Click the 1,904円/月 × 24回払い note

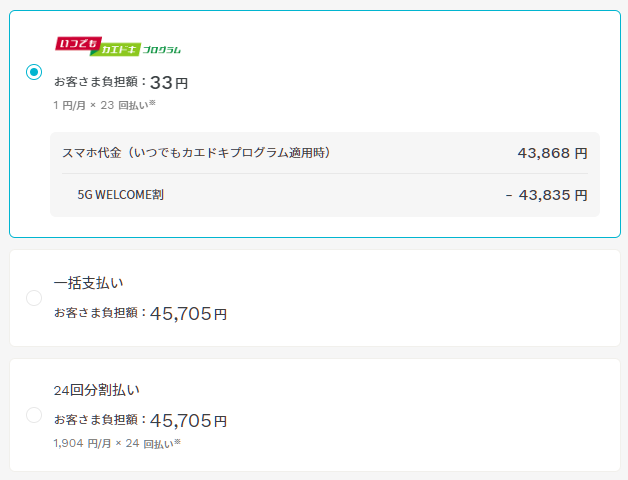112,443
